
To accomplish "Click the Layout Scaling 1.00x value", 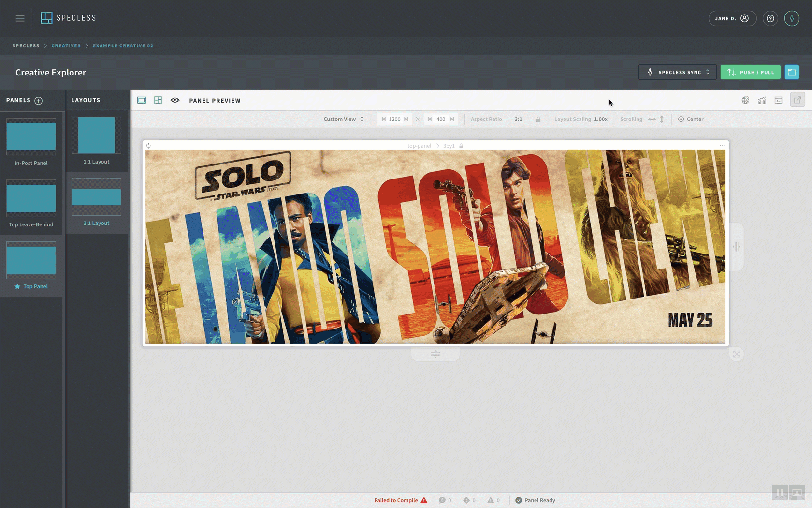I will (x=601, y=119).
